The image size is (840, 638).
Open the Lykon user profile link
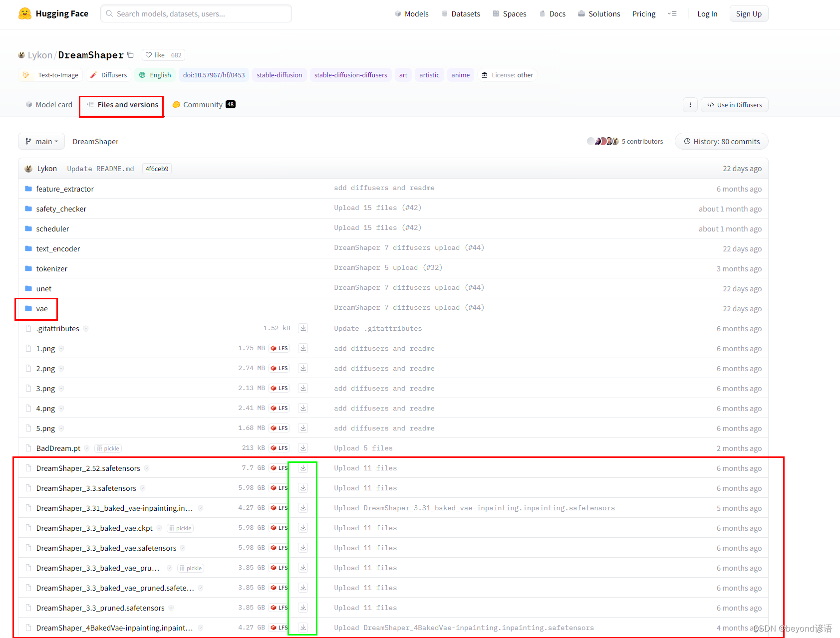click(x=40, y=55)
